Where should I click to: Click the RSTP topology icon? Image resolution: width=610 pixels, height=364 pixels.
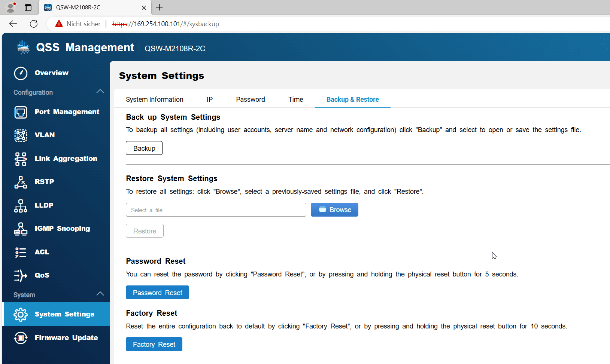[x=21, y=182]
